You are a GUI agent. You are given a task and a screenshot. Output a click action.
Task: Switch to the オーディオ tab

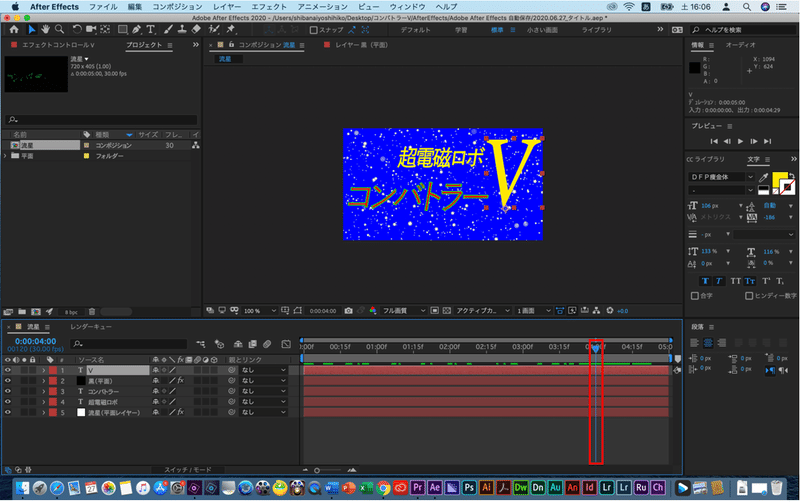(740, 45)
